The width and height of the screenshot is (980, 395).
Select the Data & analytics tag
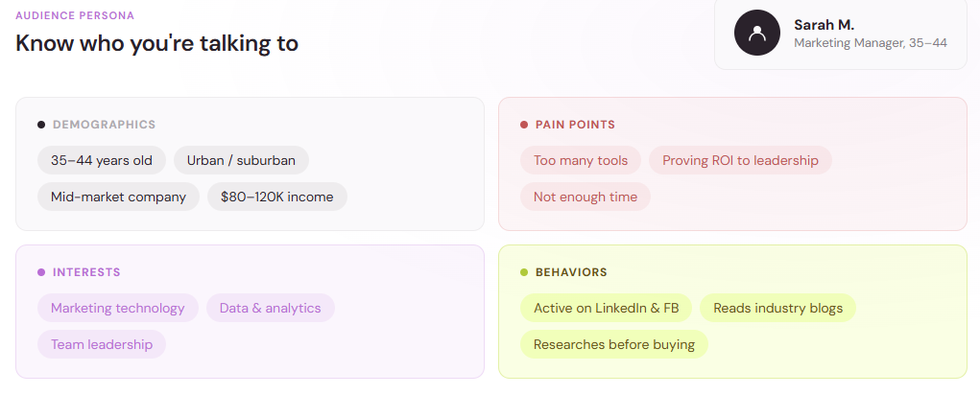pos(270,308)
